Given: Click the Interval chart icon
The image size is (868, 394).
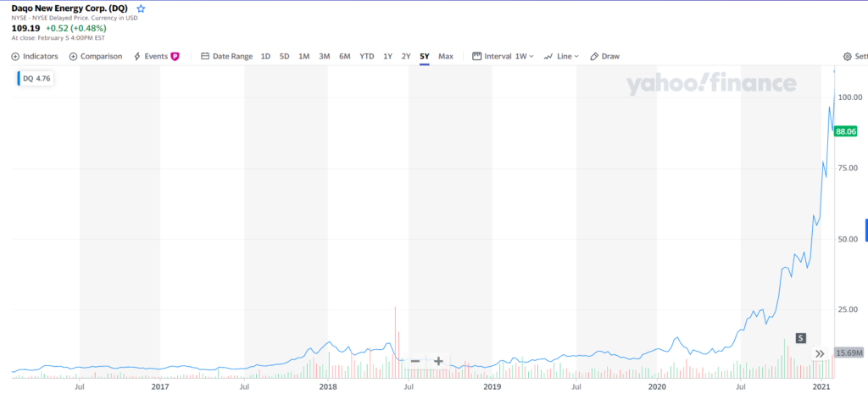Looking at the screenshot, I should pos(476,57).
